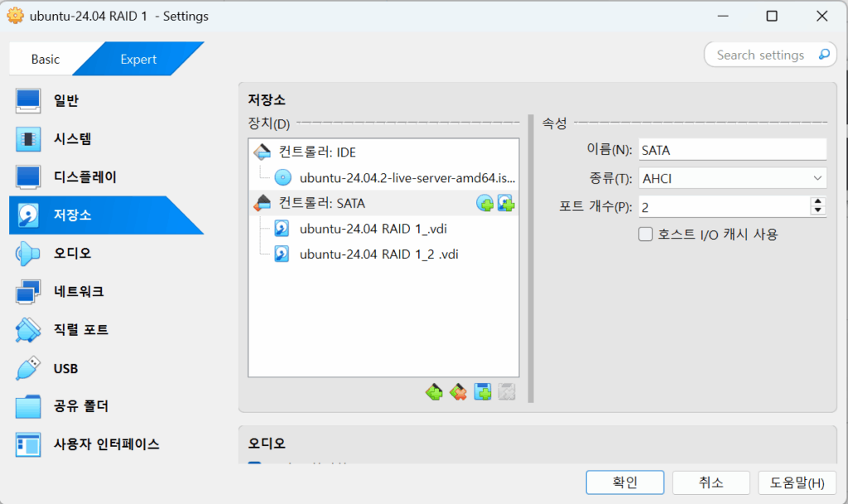Viewport: 848px width, 504px height.
Task: Click the IDE controller icon
Action: [263, 152]
